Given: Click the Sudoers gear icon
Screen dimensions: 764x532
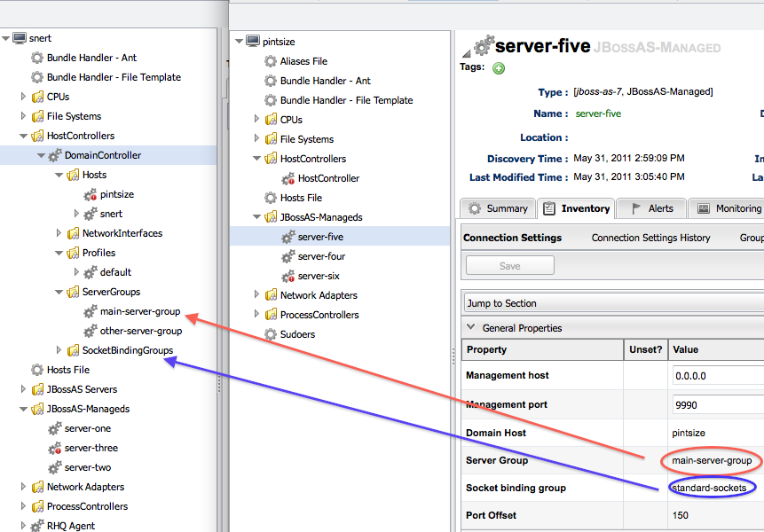Looking at the screenshot, I should (x=271, y=334).
